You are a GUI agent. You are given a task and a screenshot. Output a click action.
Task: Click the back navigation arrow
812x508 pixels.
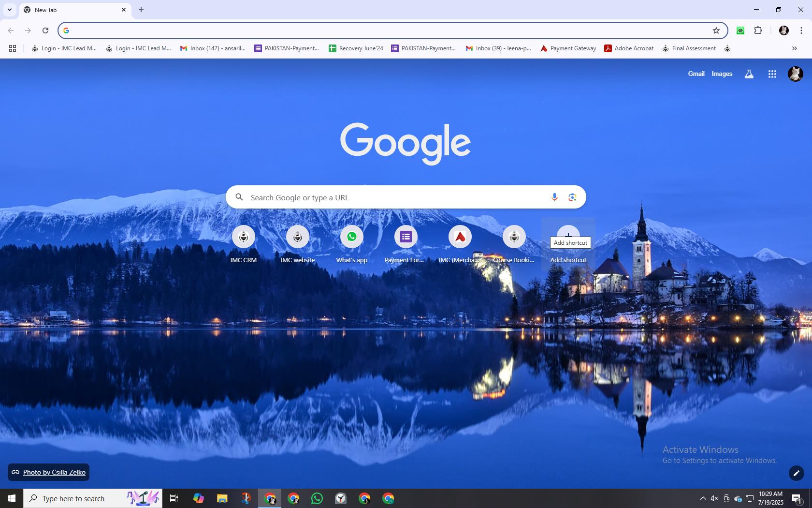11,30
